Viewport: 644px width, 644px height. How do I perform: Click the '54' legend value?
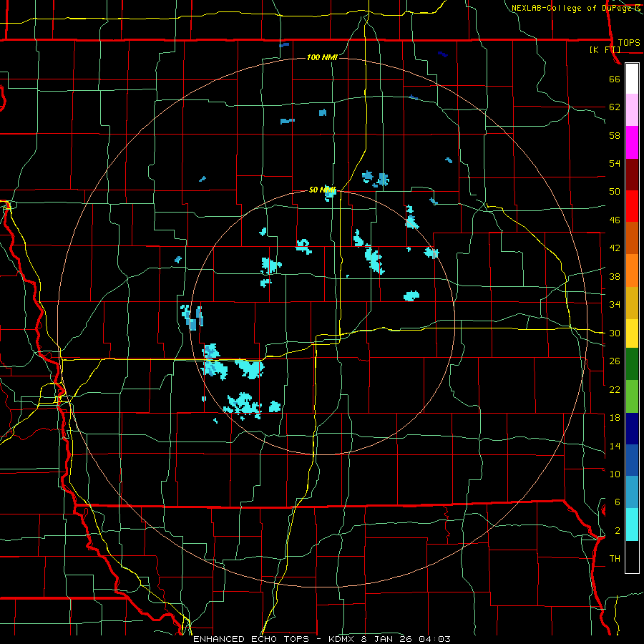tap(615, 163)
